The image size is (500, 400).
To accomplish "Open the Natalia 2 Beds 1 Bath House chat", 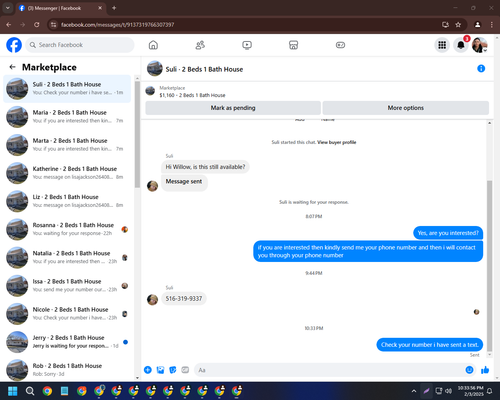I will click(67, 257).
